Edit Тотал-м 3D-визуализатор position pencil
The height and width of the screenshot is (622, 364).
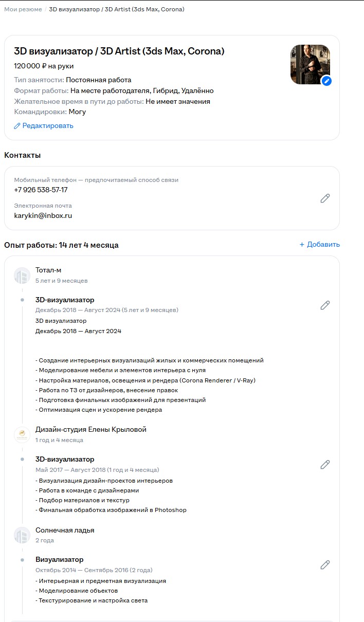[325, 305]
